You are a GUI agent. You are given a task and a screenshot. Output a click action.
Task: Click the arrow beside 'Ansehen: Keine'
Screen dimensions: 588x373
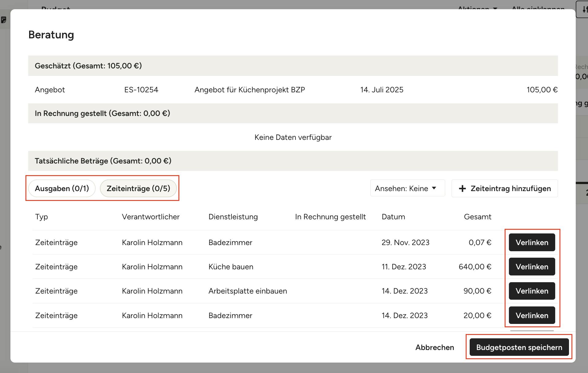pyautogui.click(x=434, y=188)
